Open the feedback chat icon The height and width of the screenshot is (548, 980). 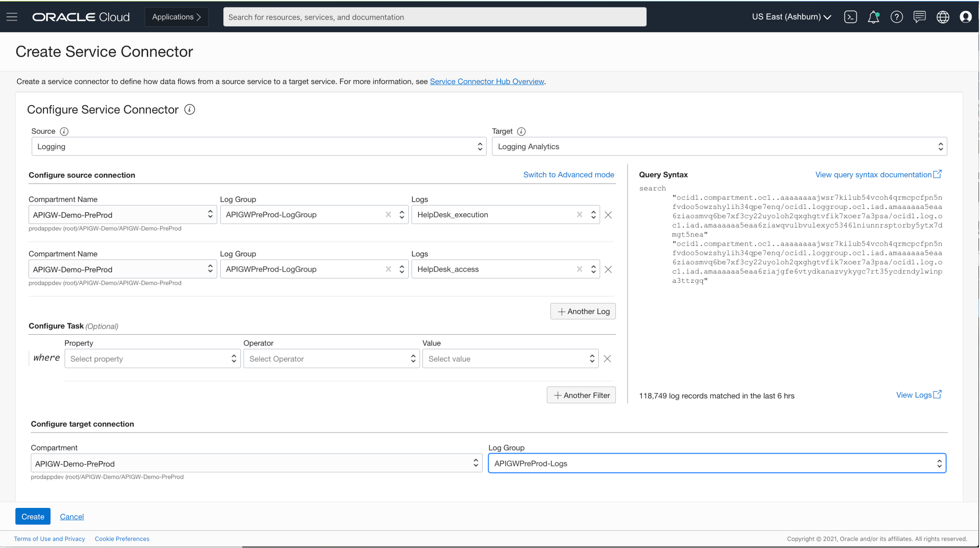pos(919,17)
